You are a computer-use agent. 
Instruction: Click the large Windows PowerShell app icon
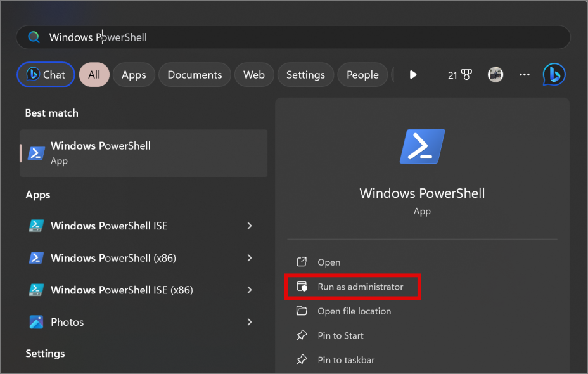click(422, 147)
